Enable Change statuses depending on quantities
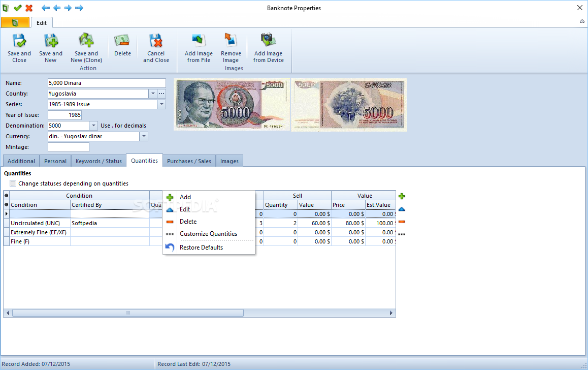 tap(13, 183)
